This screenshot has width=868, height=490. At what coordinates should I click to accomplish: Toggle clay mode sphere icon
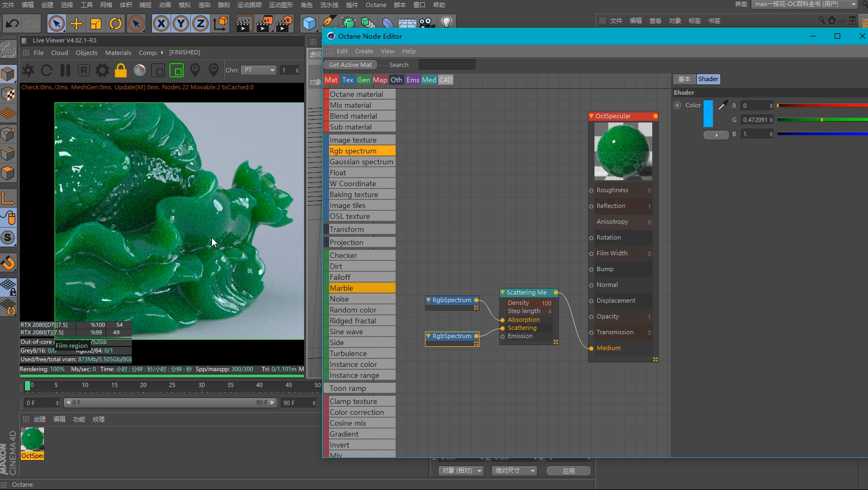pyautogui.click(x=139, y=70)
